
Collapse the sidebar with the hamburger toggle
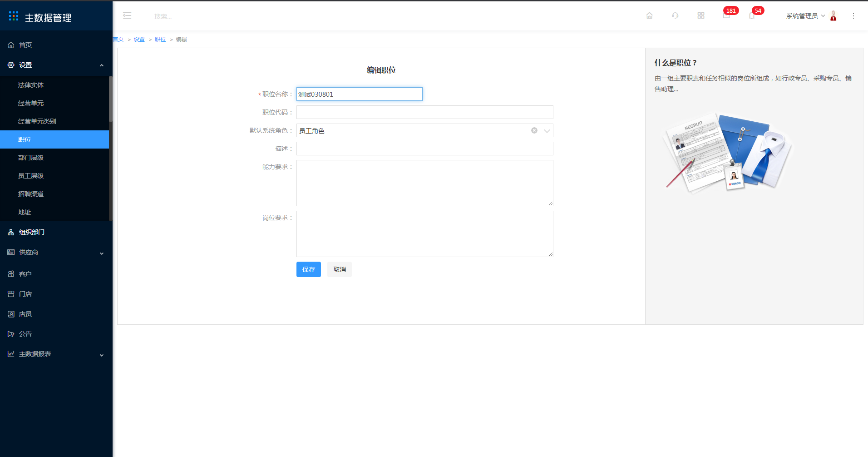pos(127,16)
